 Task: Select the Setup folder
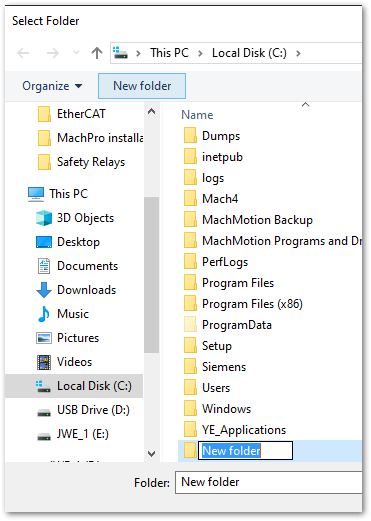pos(208,346)
